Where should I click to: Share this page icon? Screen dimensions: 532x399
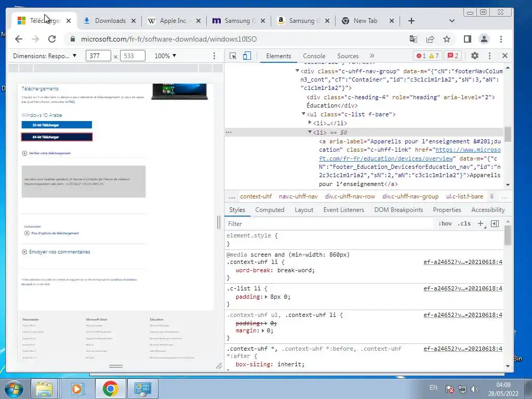430,39
